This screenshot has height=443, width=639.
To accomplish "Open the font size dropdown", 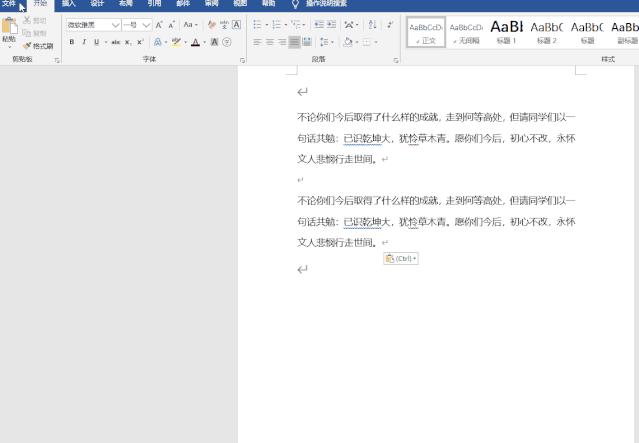I will (x=146, y=25).
